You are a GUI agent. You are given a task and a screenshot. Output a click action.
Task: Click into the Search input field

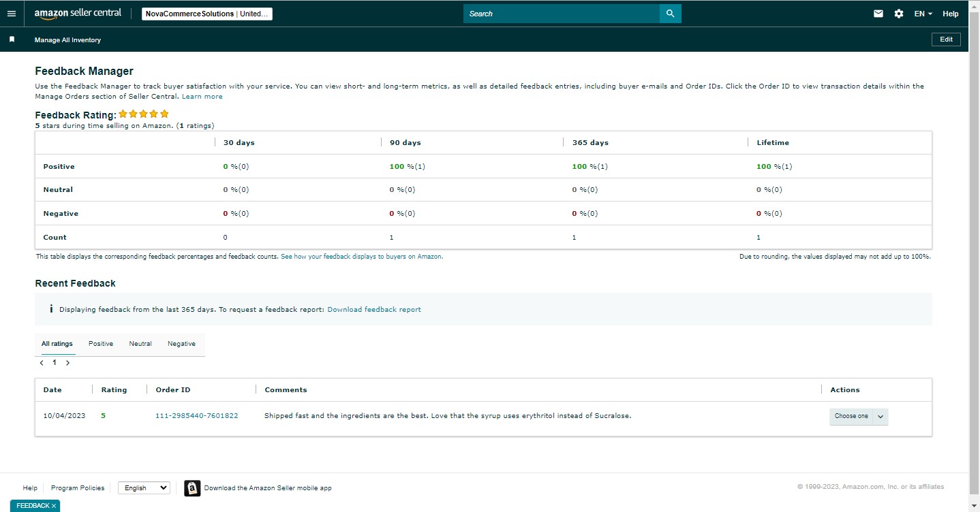pyautogui.click(x=562, y=14)
